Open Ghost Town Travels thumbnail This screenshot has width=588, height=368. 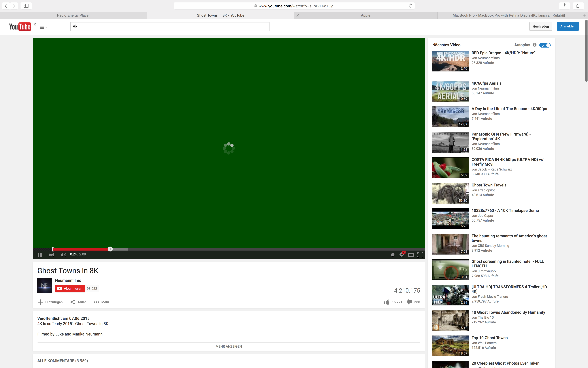[x=451, y=193]
